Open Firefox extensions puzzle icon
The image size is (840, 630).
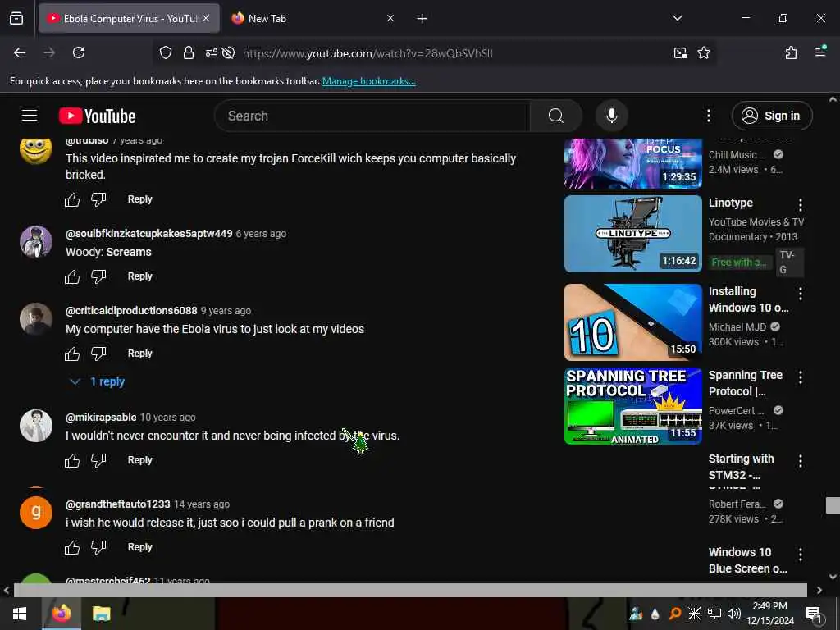click(x=791, y=52)
